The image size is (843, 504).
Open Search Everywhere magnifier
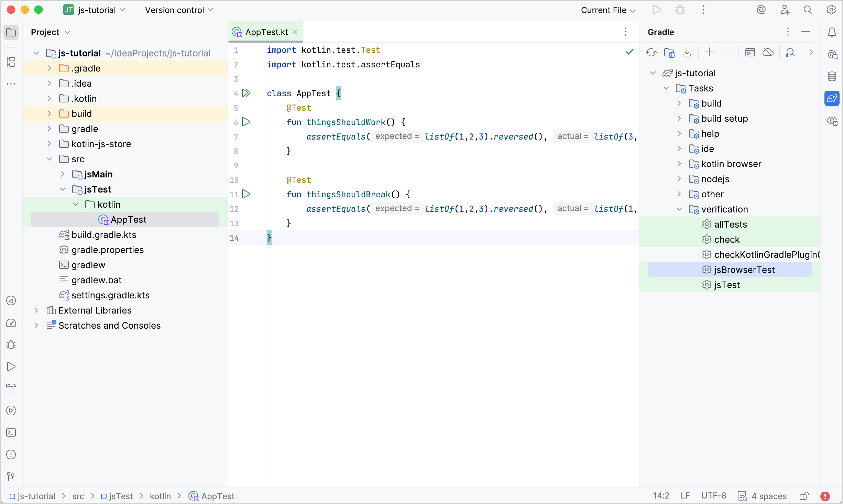808,10
